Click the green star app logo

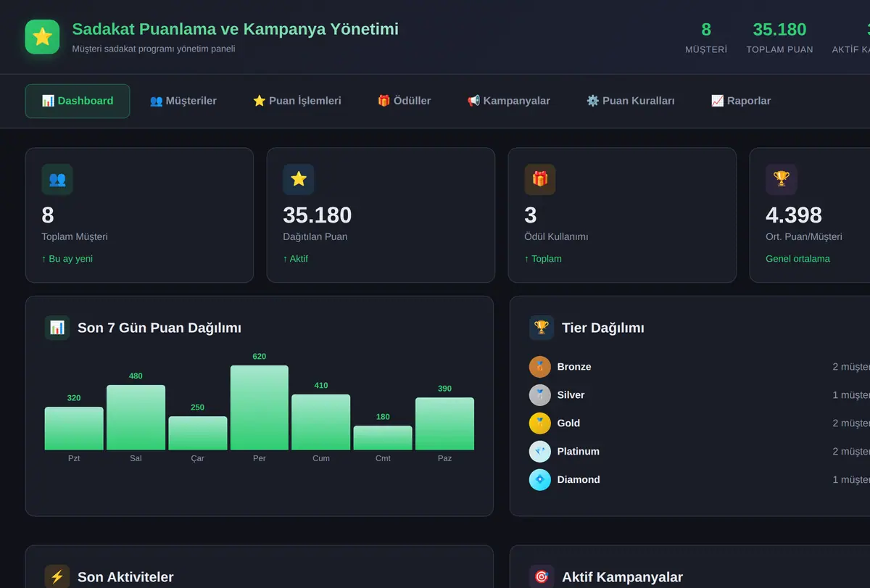[42, 36]
